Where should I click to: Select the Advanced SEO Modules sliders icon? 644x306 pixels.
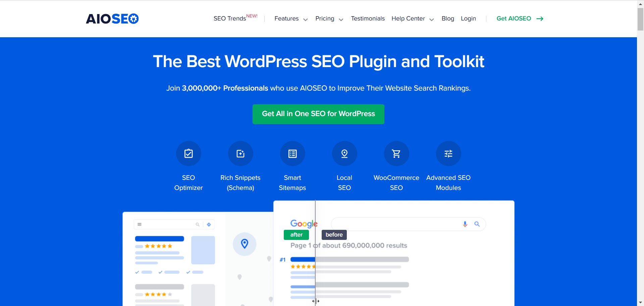[448, 154]
